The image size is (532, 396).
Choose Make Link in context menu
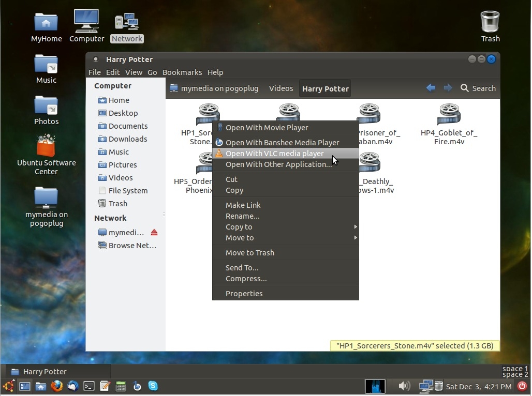285,205
